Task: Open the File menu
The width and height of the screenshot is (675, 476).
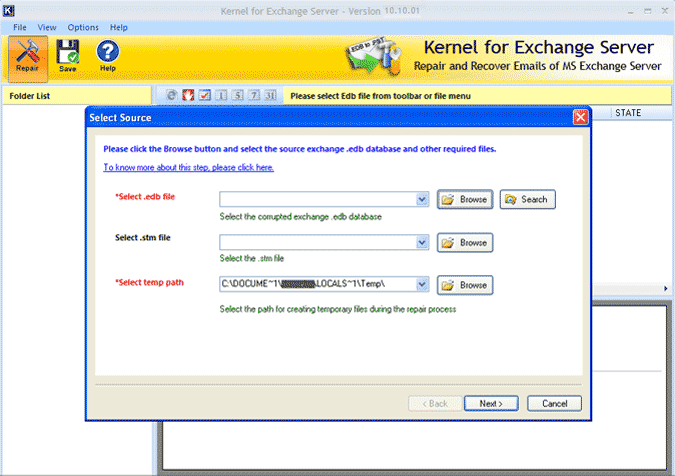Action: pyautogui.click(x=20, y=28)
